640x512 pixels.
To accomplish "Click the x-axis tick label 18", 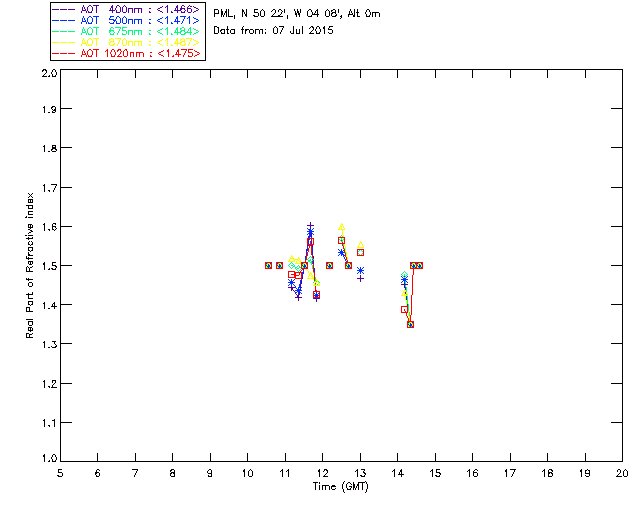I will click(547, 474).
